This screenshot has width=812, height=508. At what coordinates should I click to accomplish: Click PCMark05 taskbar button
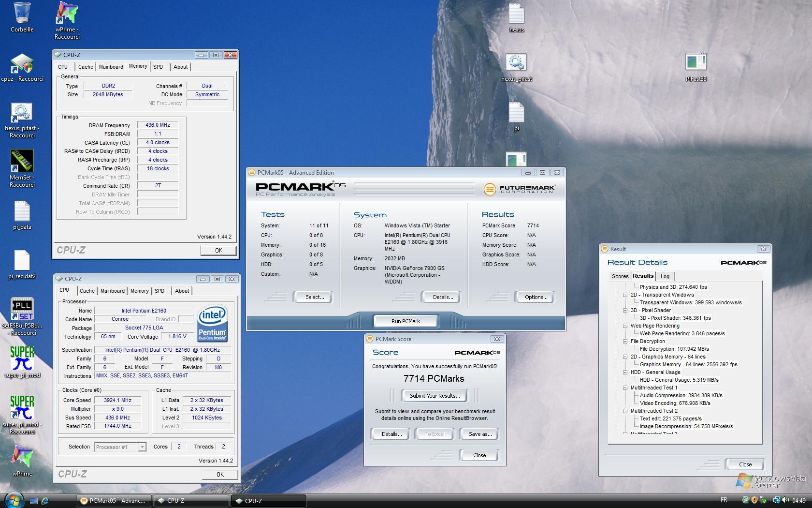[x=113, y=501]
